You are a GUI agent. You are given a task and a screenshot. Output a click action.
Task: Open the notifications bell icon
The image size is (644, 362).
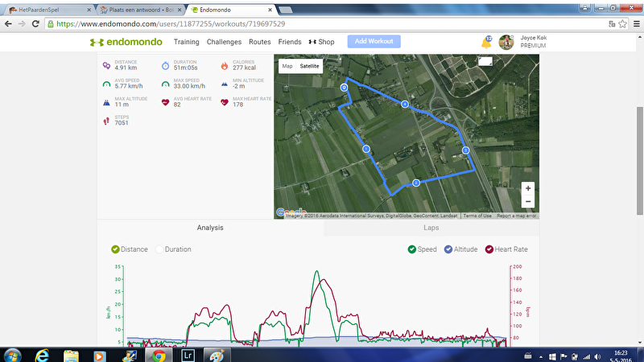point(486,42)
